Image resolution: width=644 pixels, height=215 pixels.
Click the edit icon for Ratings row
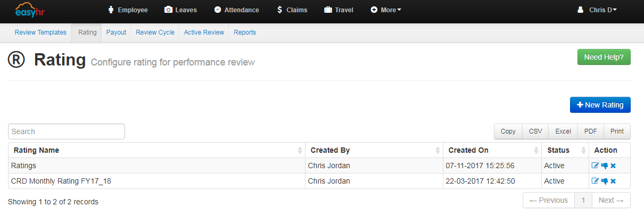tap(595, 166)
